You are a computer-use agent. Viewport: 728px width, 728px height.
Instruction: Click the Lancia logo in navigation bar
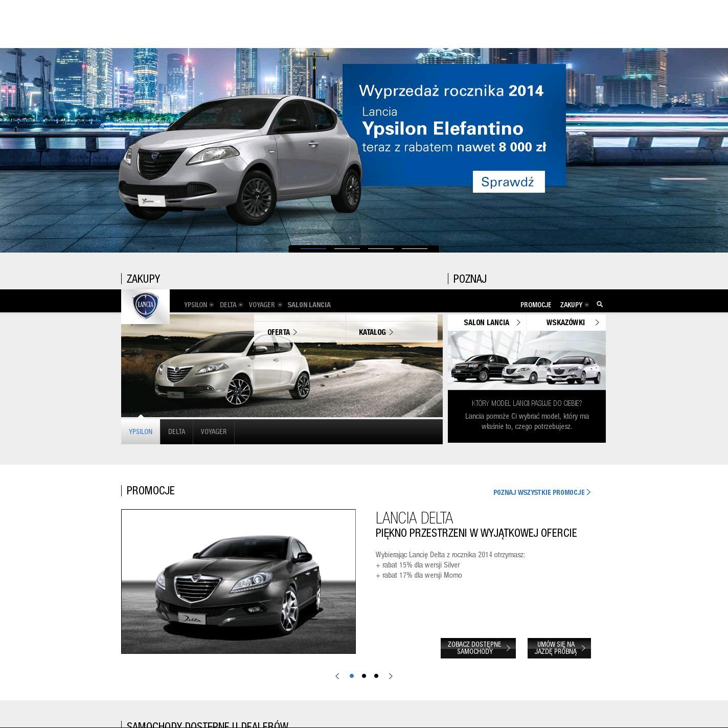point(145,306)
